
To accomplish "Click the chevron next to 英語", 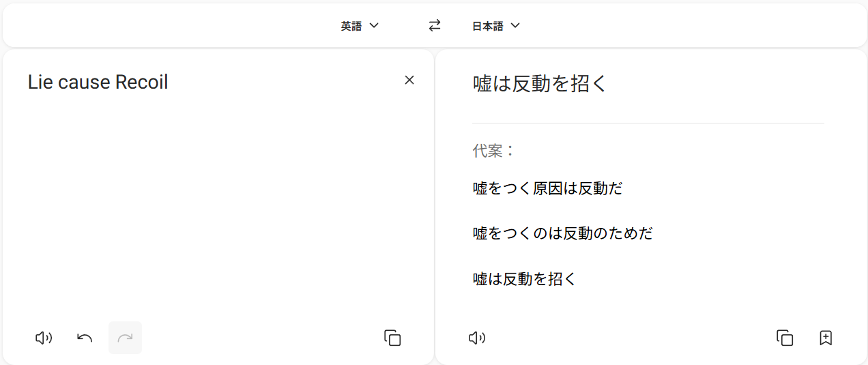I will tap(373, 26).
